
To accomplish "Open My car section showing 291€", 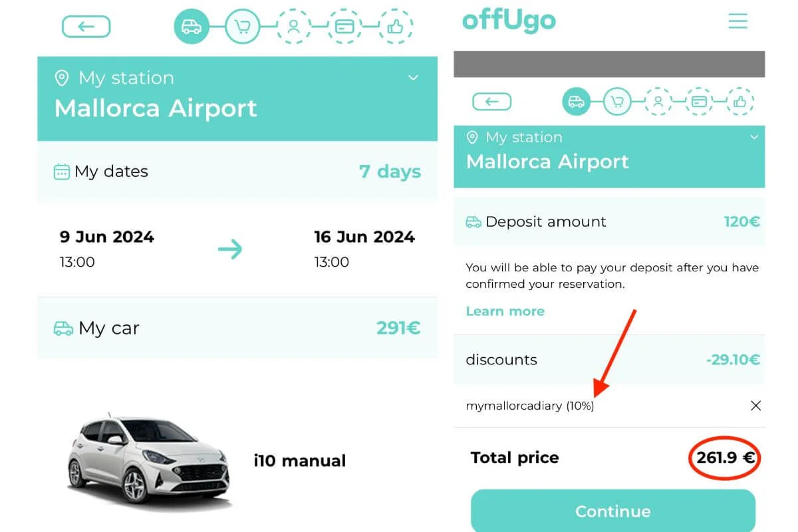I will point(237,328).
